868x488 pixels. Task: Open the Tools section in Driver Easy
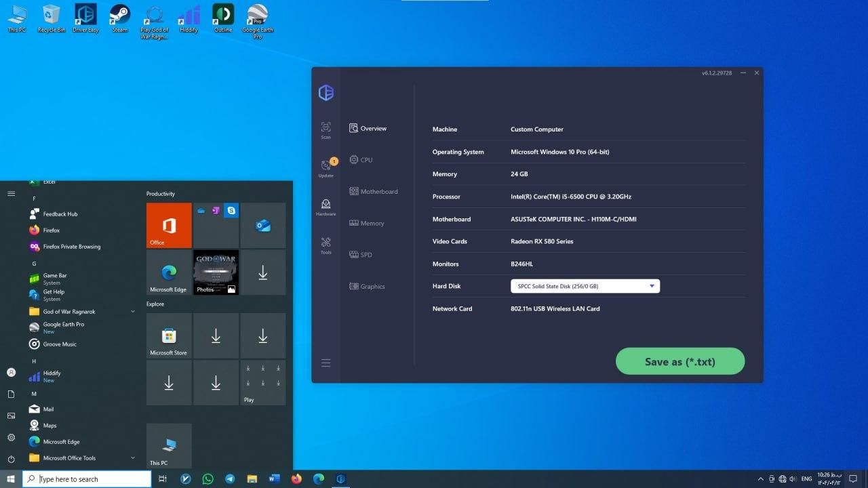pos(326,245)
